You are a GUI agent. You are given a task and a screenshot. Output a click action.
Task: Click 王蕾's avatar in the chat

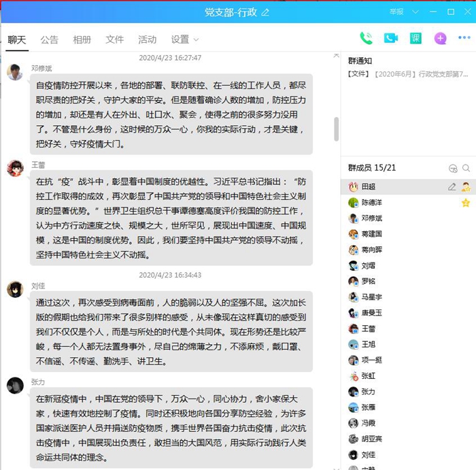(x=15, y=169)
